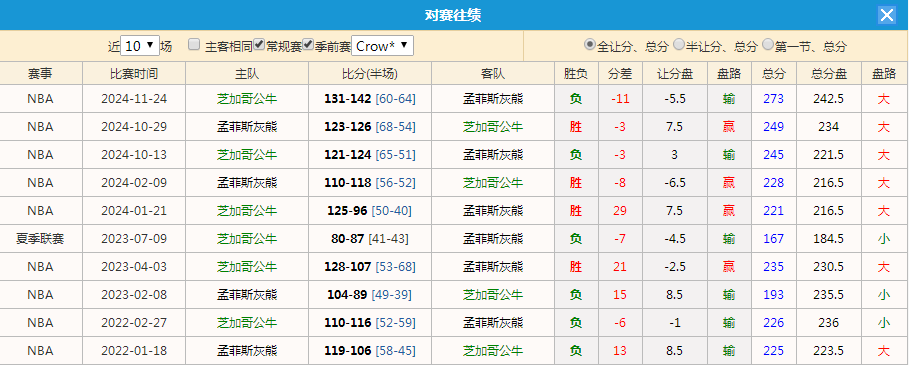Image resolution: width=909 pixels, height=365 pixels.
Task: Click the point difference 29
Action: click(x=620, y=211)
